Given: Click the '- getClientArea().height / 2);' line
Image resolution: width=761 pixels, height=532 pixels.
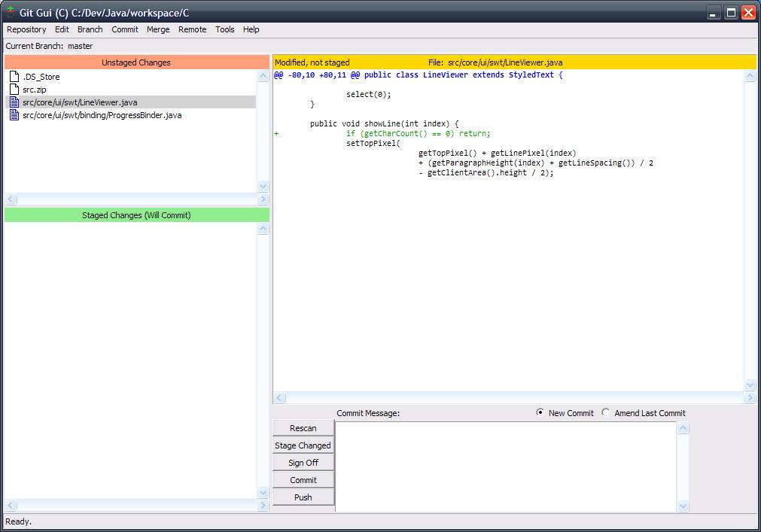Looking at the screenshot, I should (x=486, y=172).
